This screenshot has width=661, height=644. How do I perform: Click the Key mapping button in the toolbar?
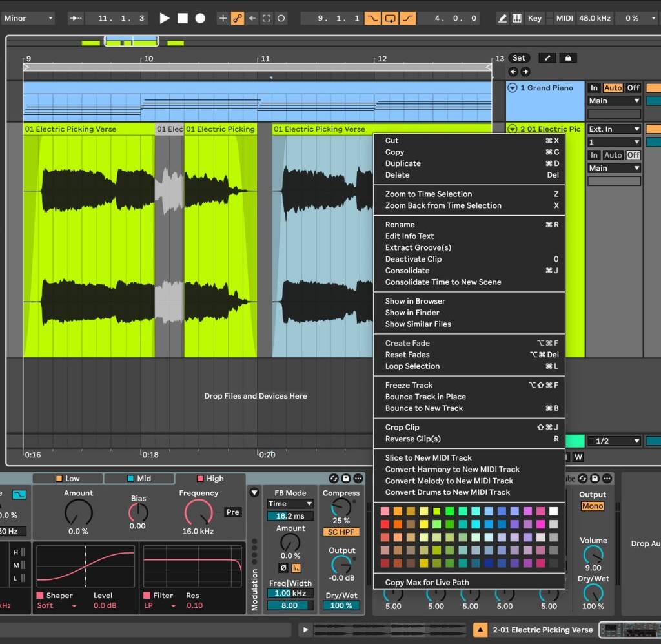[x=534, y=17]
